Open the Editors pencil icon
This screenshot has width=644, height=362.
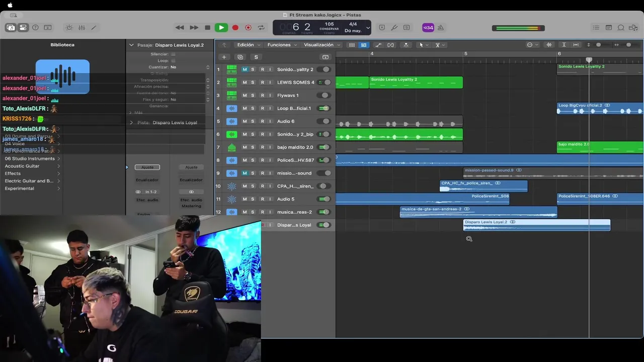pyautogui.click(x=94, y=28)
